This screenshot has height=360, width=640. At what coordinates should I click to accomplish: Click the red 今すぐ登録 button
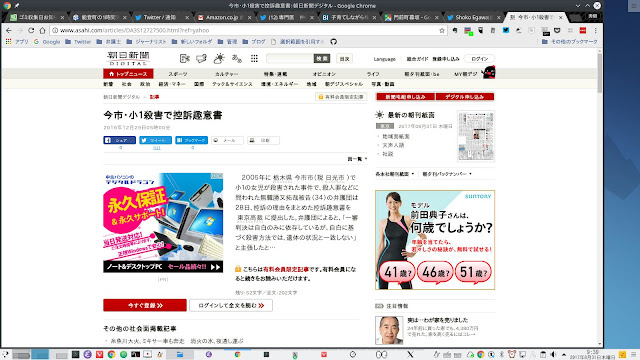(145, 305)
